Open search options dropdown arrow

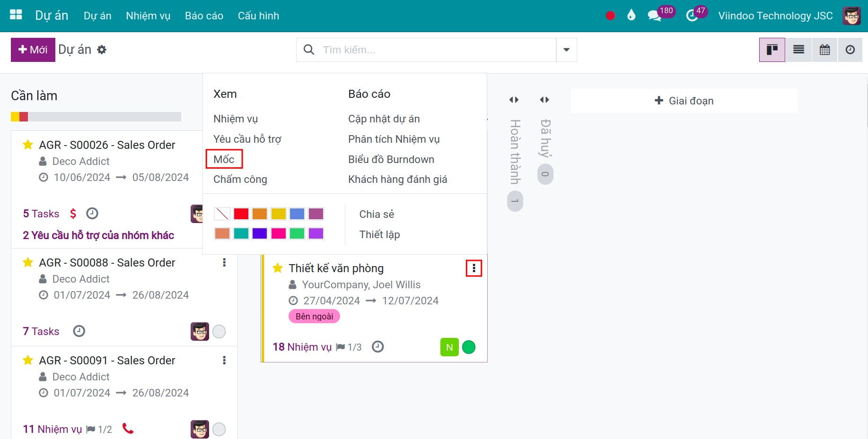pyautogui.click(x=566, y=50)
